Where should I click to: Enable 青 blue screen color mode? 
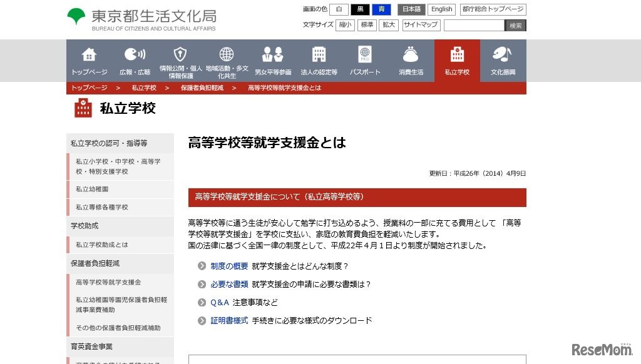(x=382, y=9)
